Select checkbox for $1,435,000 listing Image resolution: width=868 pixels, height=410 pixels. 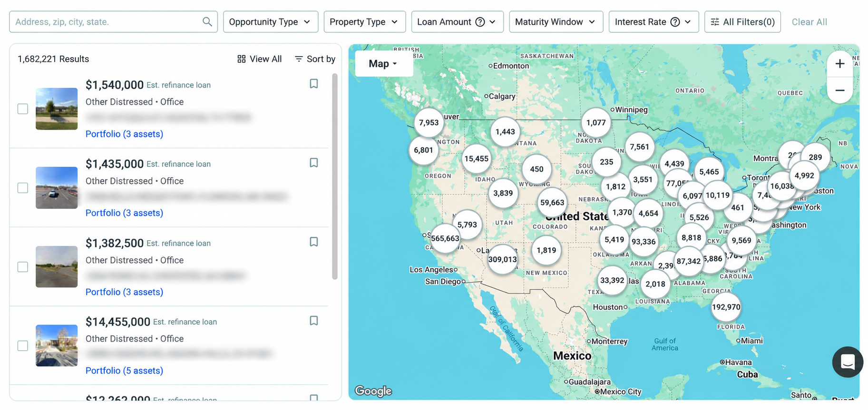pos(23,188)
